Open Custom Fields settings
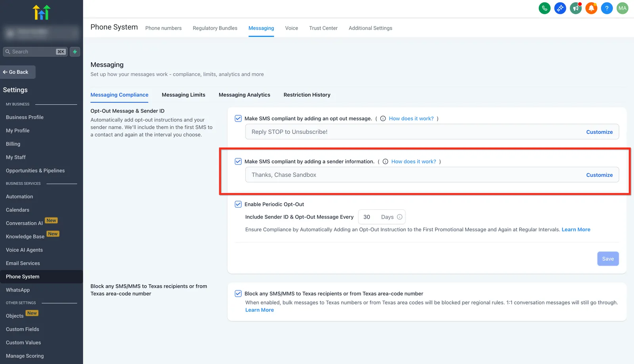Image resolution: width=634 pixels, height=364 pixels. click(x=23, y=330)
